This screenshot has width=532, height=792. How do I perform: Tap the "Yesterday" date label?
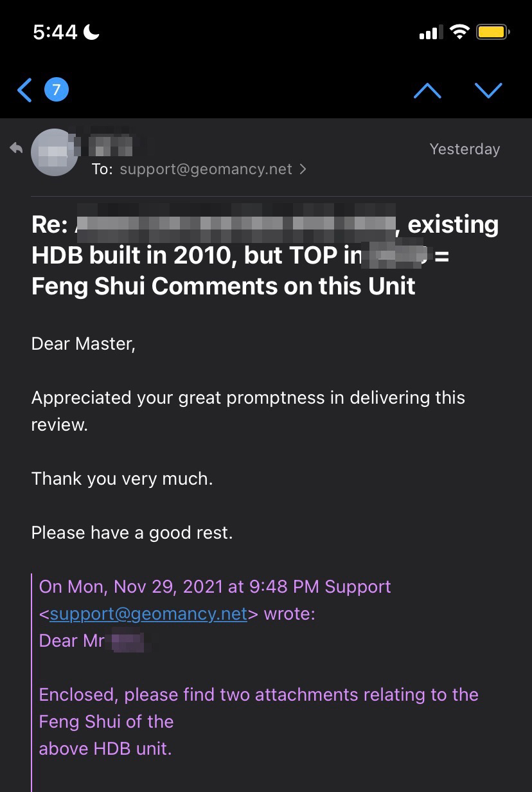(464, 149)
